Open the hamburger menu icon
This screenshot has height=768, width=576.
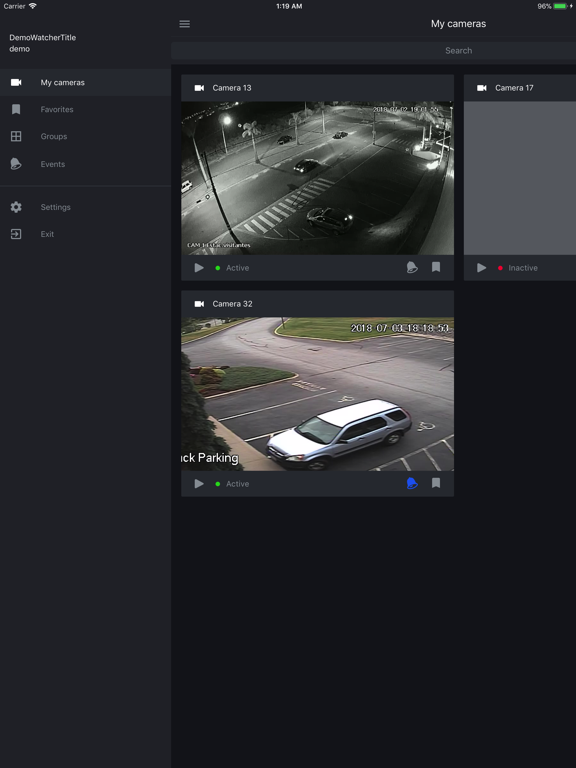(185, 24)
